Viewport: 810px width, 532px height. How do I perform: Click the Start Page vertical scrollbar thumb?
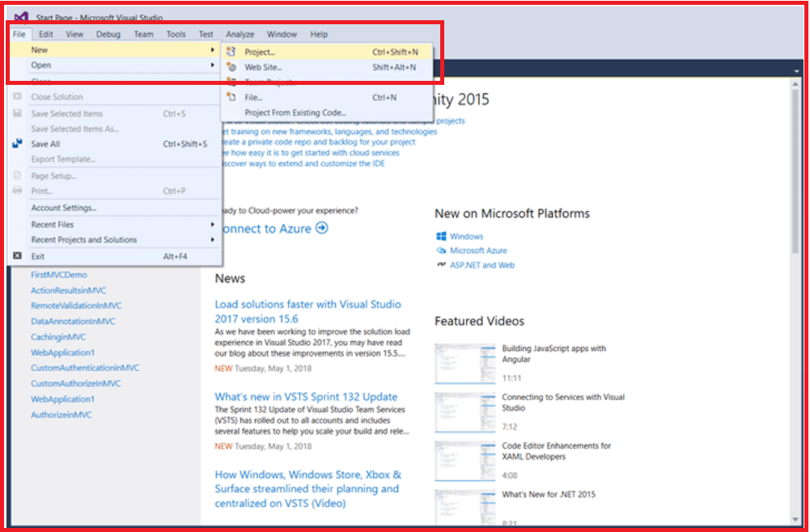[x=795, y=171]
